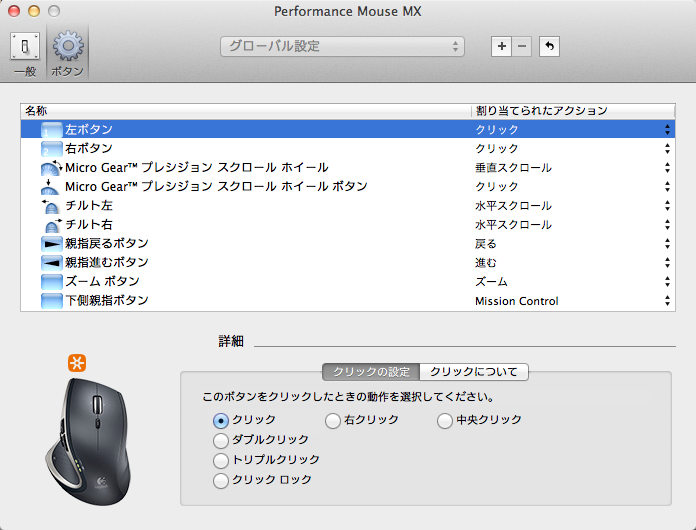Open action stepper for ズーム row

pos(667,282)
